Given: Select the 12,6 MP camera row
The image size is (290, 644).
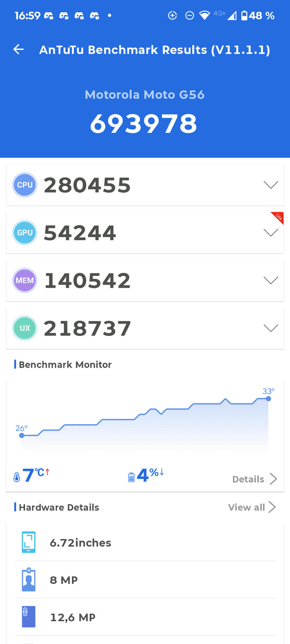Looking at the screenshot, I should pyautogui.click(x=145, y=617).
